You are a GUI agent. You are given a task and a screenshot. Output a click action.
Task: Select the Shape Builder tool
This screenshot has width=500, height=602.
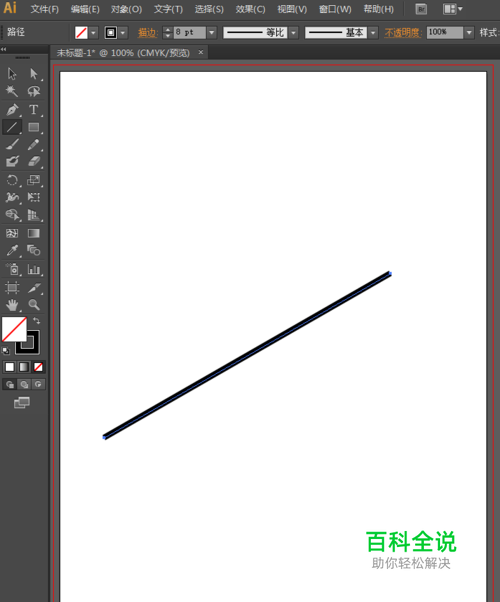(12, 215)
